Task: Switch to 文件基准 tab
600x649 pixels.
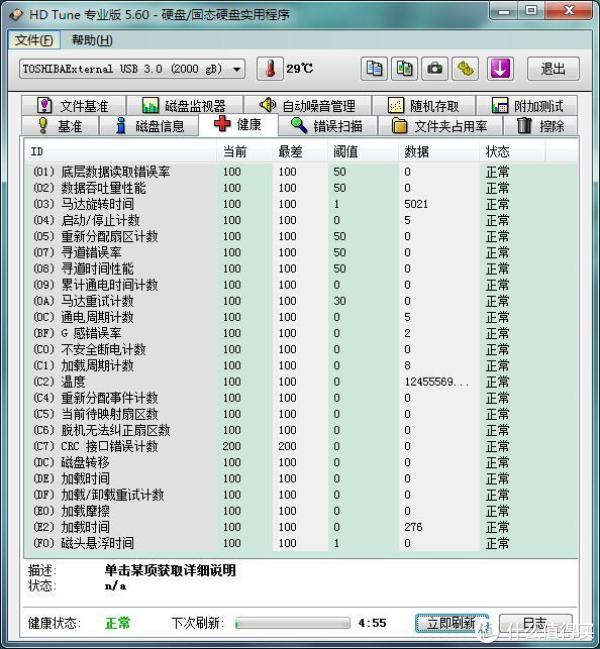Action: 73,106
